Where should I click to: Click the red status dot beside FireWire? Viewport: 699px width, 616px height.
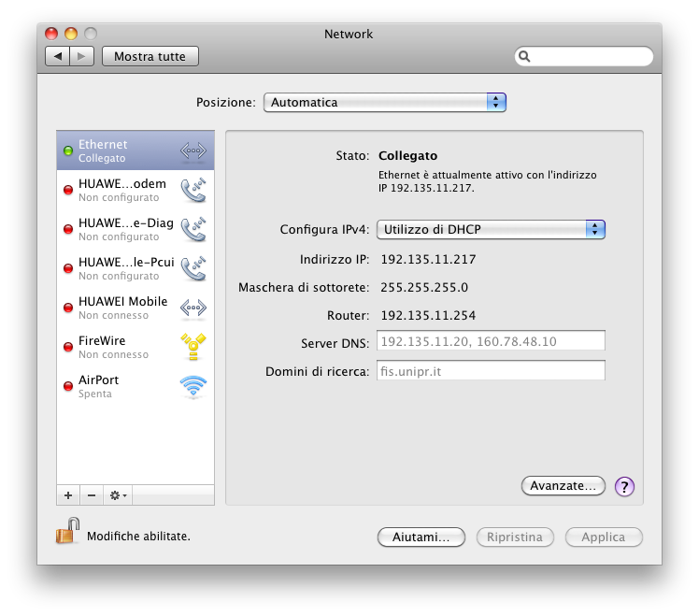pos(68,347)
